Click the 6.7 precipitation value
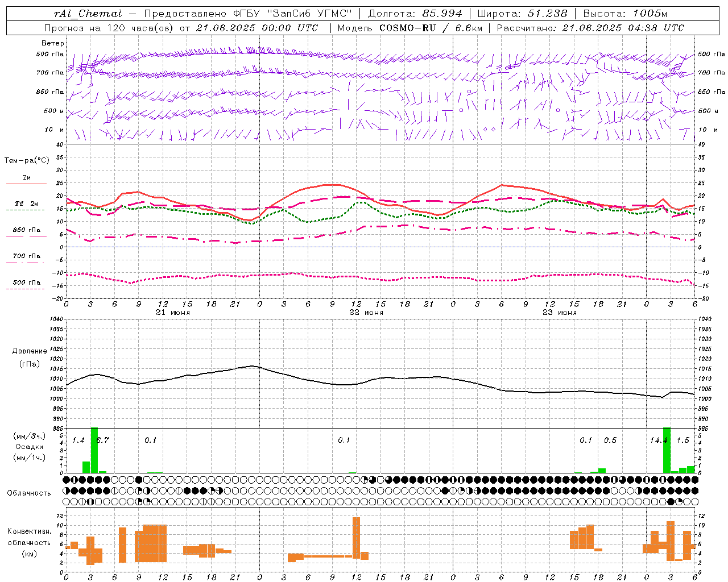The image size is (728, 582). [x=103, y=440]
